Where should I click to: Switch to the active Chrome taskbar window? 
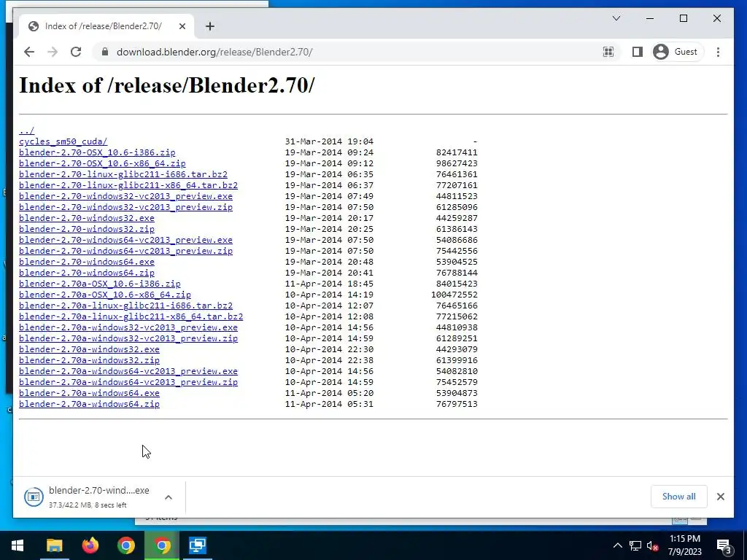162,545
